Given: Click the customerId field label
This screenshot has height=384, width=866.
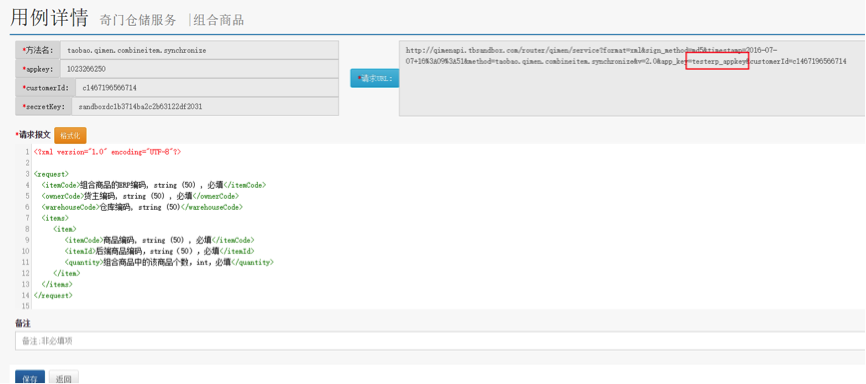Looking at the screenshot, I should 45,87.
